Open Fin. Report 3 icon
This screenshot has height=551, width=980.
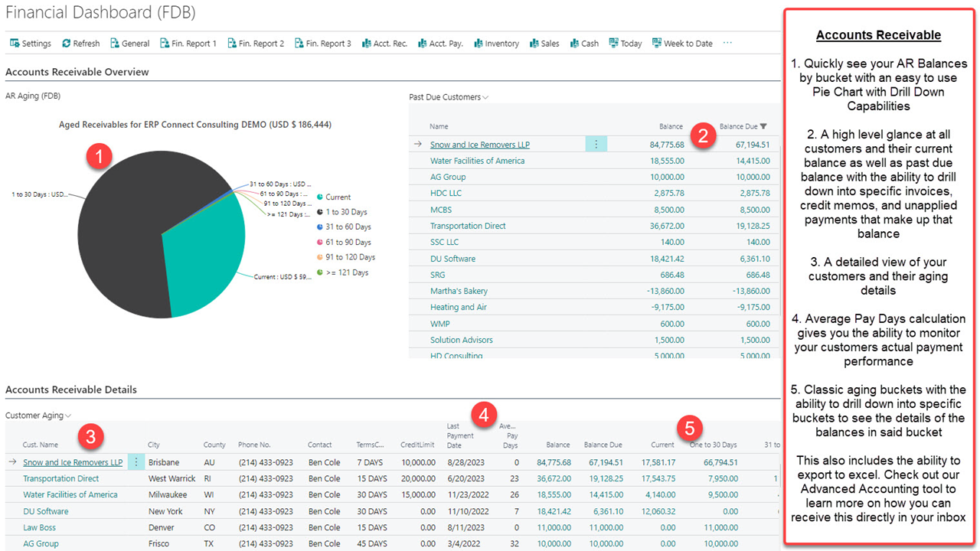pos(299,44)
